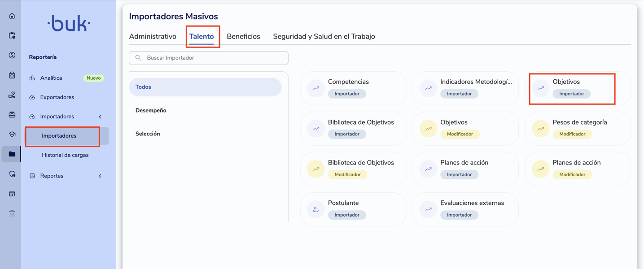
Task: Open the storefront icon in the left rail
Action: point(12,194)
